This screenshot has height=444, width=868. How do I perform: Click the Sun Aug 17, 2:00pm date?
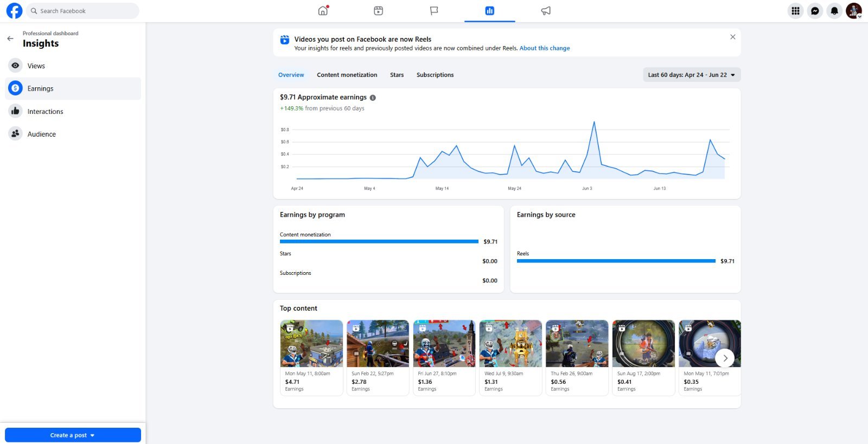(x=639, y=374)
